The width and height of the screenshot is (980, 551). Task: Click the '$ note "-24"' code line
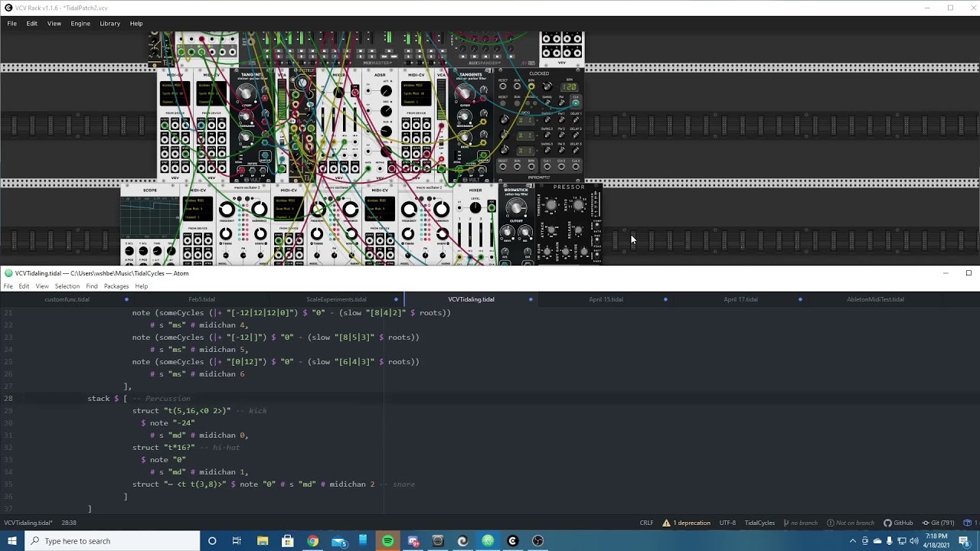[x=168, y=423]
